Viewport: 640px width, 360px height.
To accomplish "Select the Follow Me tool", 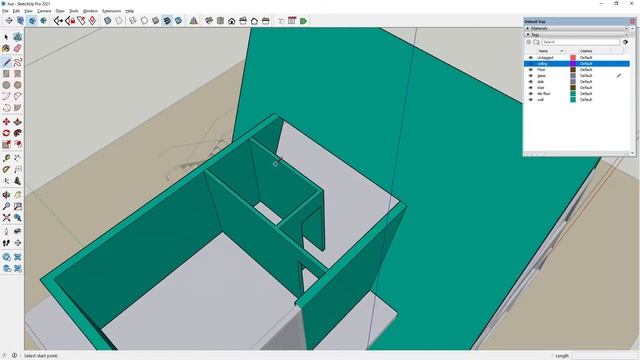I will point(18,133).
